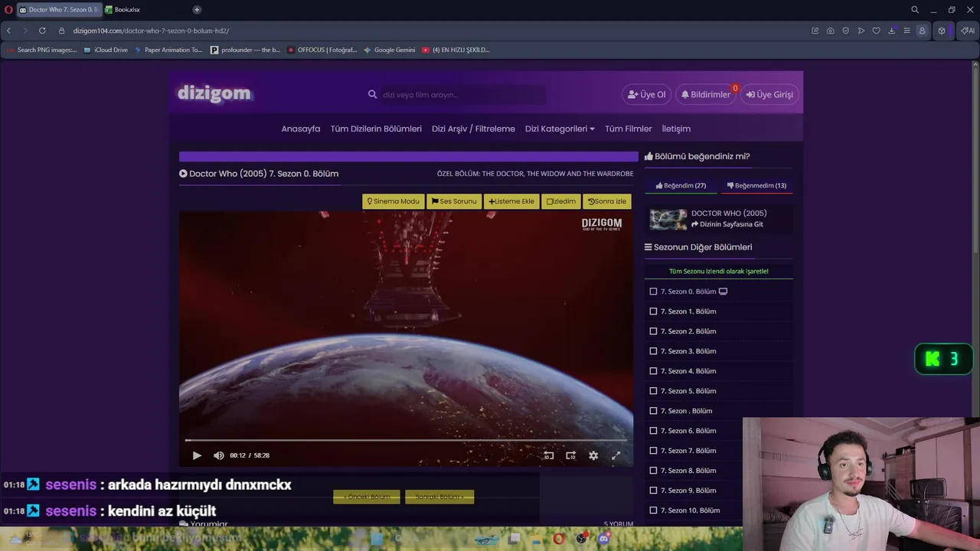Viewport: 980px width, 551px height.
Task: Click the dizi veya film search field
Action: tap(463, 95)
